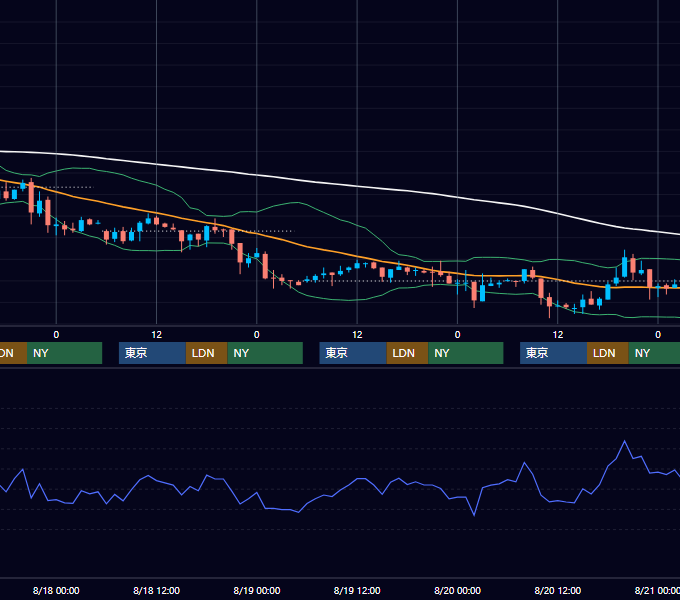The width and height of the screenshot is (680, 600).
Task: Click the 東京 session block around 8/19 12:00
Action: pyautogui.click(x=353, y=353)
